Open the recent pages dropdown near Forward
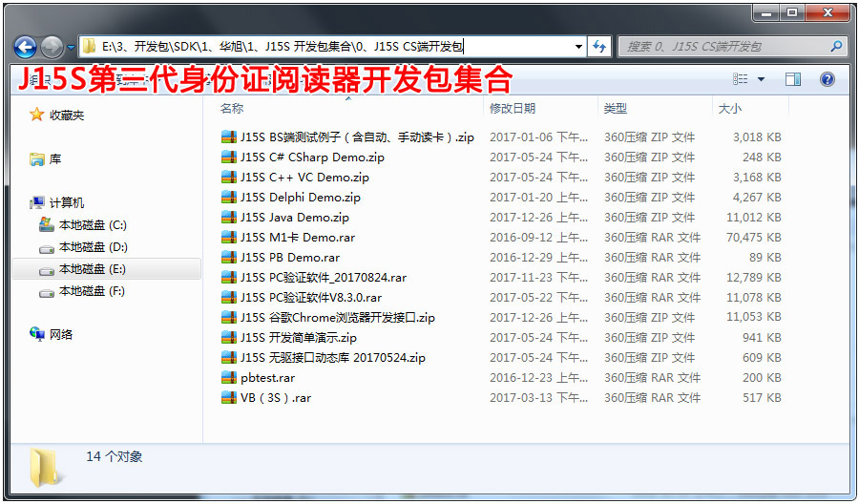The image size is (859, 504). (69, 47)
